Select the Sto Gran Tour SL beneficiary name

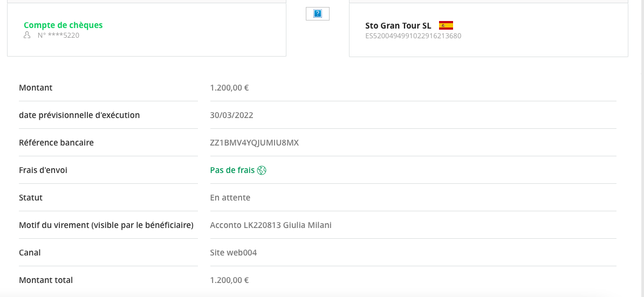tap(398, 25)
